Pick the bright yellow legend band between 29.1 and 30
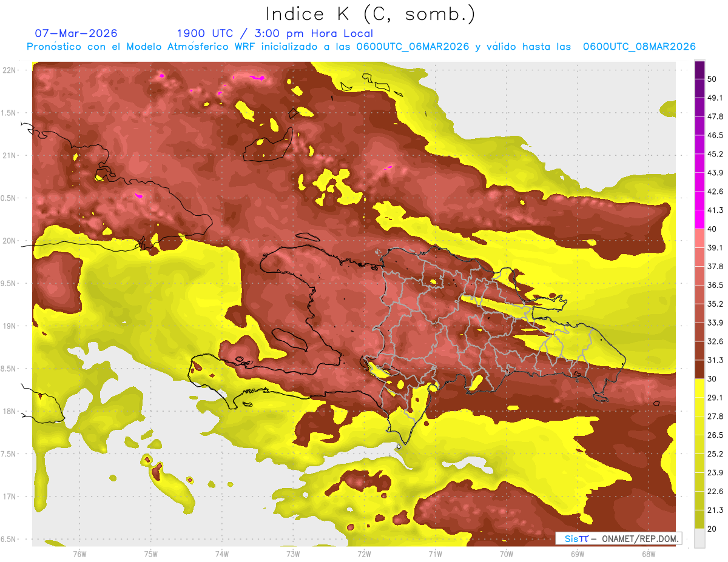Screen dimensions: 728x562 (x=700, y=388)
